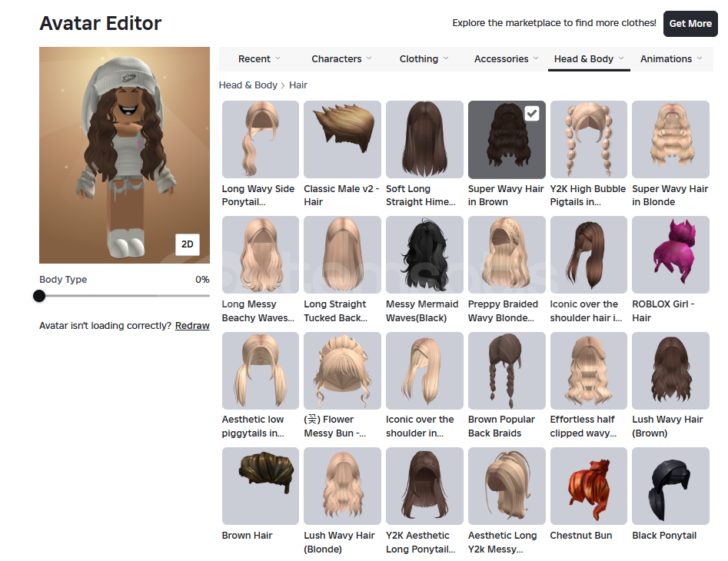Select the Classic Male v2 hair item
The height and width of the screenshot is (561, 728).
(x=342, y=140)
